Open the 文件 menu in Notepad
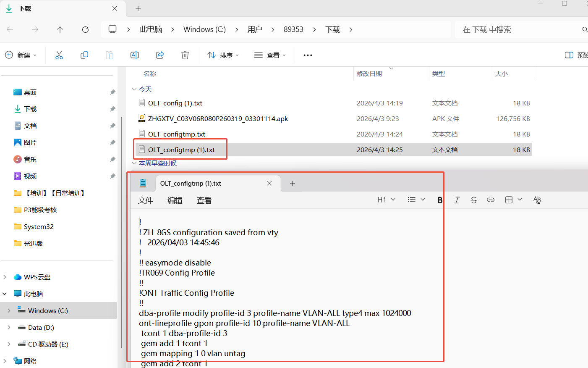588x368 pixels. pos(145,201)
